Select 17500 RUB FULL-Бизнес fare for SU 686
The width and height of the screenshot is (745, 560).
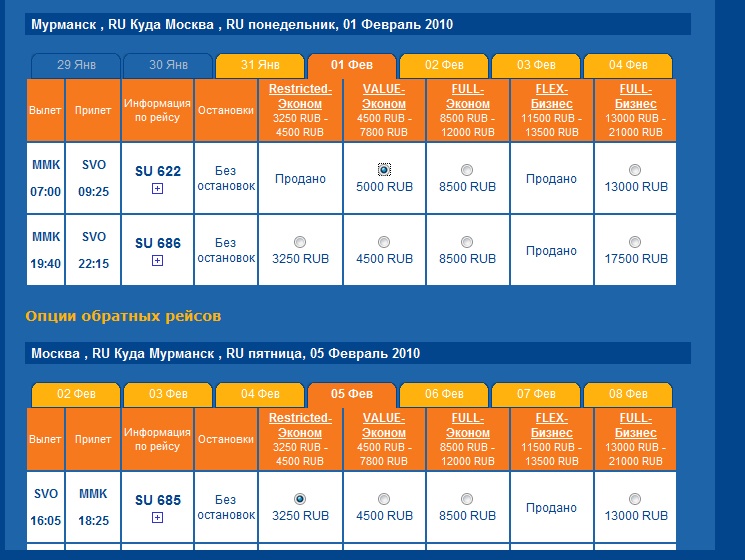pyautogui.click(x=635, y=242)
